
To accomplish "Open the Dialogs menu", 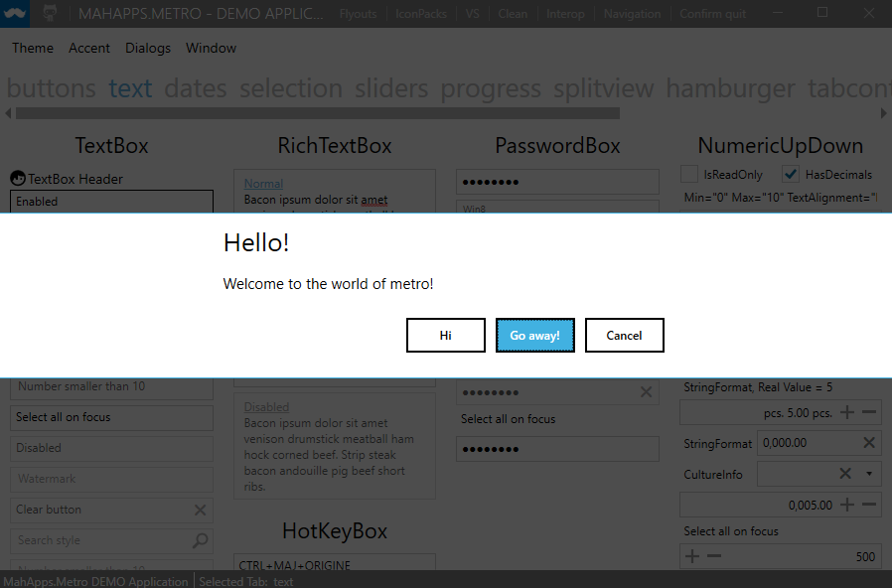I will (147, 48).
